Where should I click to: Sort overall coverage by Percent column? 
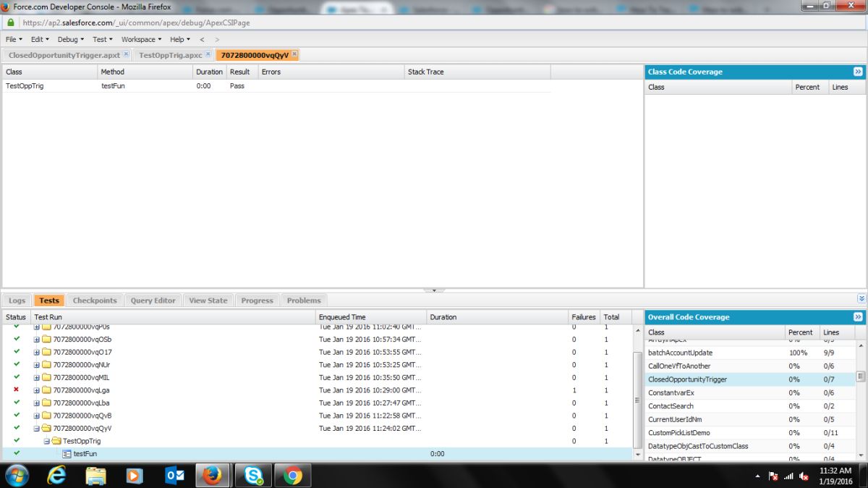[803, 332]
